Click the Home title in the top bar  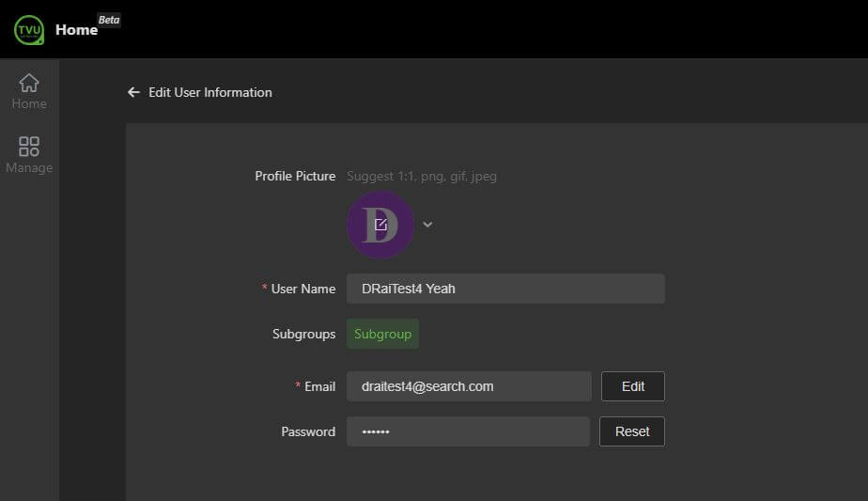pos(76,30)
